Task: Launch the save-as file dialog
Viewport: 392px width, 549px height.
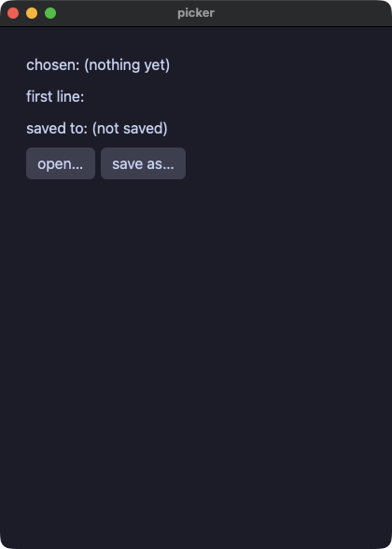Action: pos(143,163)
